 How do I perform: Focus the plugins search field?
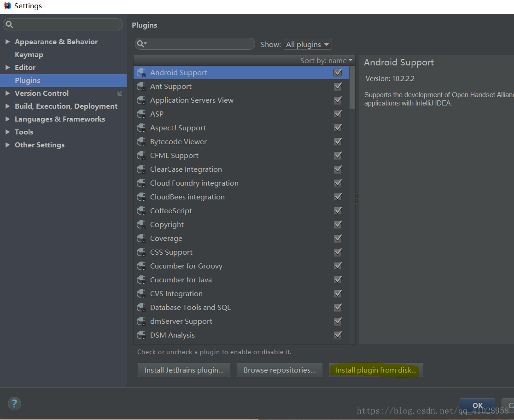[195, 44]
